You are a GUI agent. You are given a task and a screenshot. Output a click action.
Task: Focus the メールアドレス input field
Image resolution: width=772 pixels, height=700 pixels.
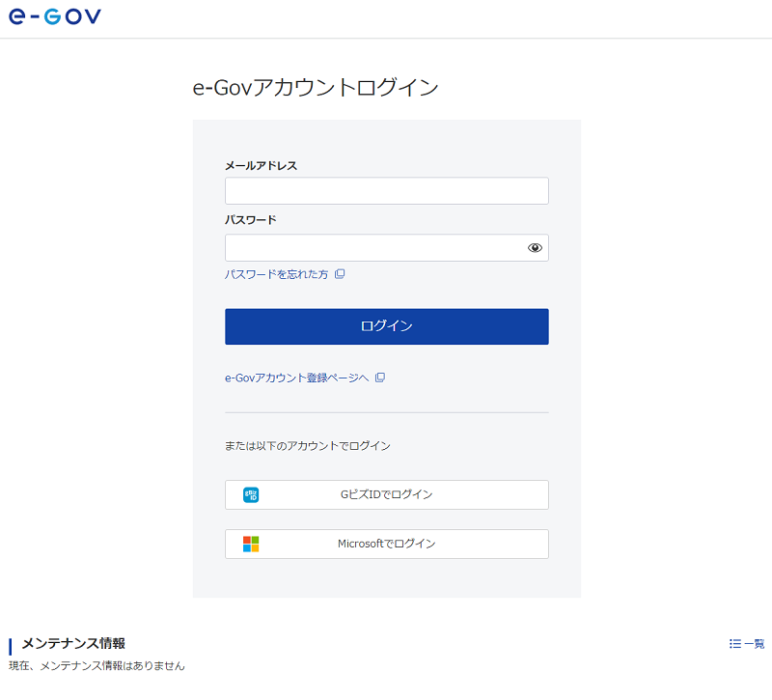pos(386,191)
